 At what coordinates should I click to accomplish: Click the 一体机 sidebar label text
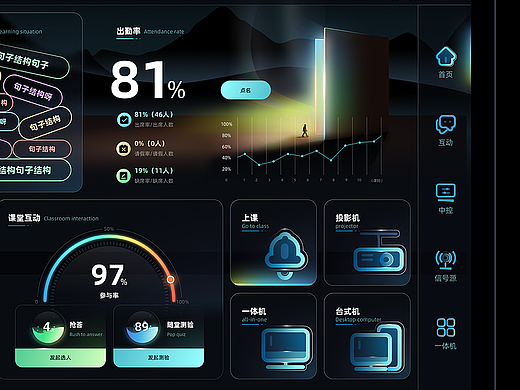(x=446, y=346)
